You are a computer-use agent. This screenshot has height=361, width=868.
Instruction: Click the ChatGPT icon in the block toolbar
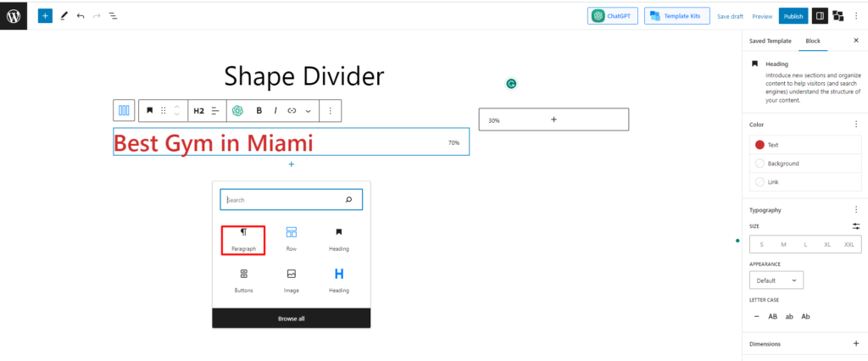point(238,111)
